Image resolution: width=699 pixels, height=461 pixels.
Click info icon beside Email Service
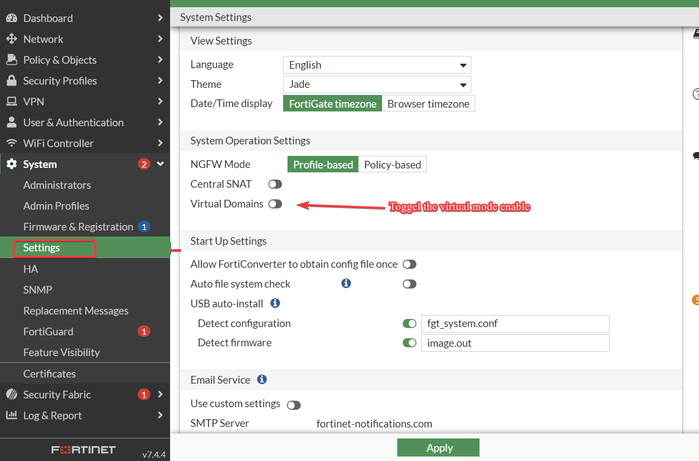pos(262,379)
